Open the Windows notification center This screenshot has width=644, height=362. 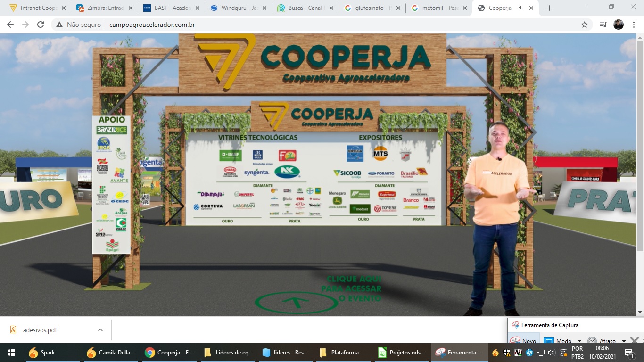(628, 353)
